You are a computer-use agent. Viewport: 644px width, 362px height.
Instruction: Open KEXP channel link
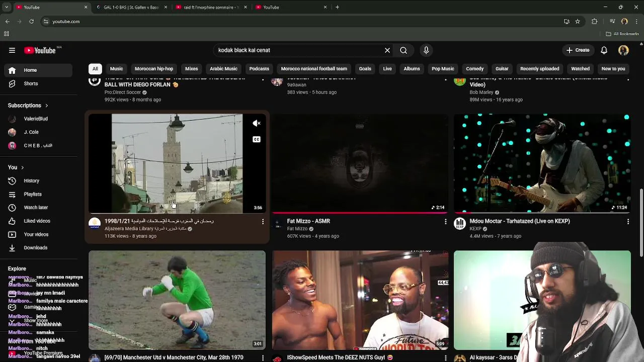[x=475, y=229]
